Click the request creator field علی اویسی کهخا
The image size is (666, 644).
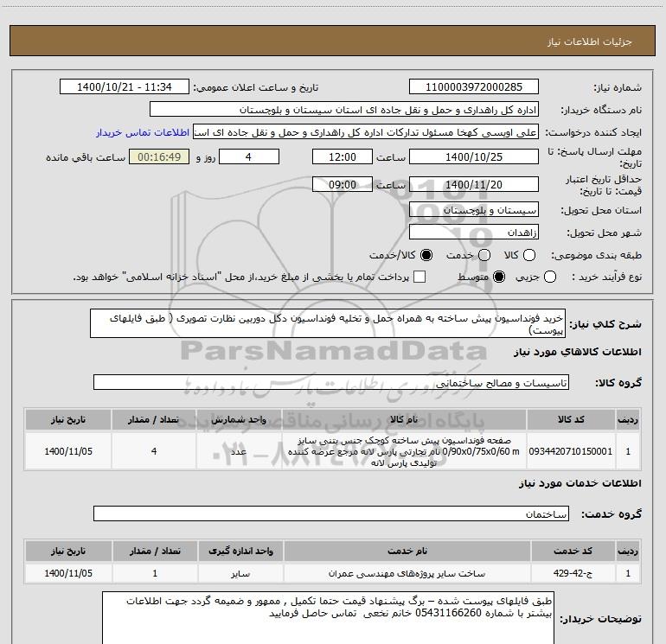(366, 132)
